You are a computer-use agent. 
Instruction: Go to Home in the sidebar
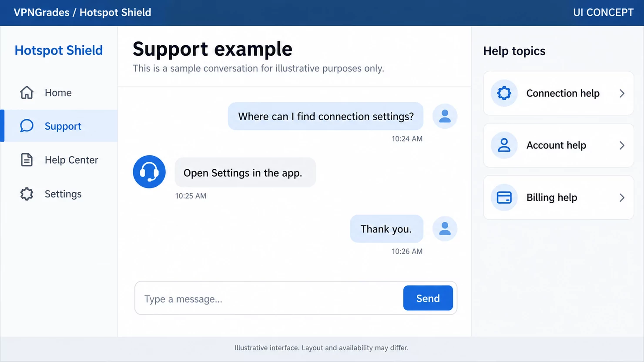59,93
